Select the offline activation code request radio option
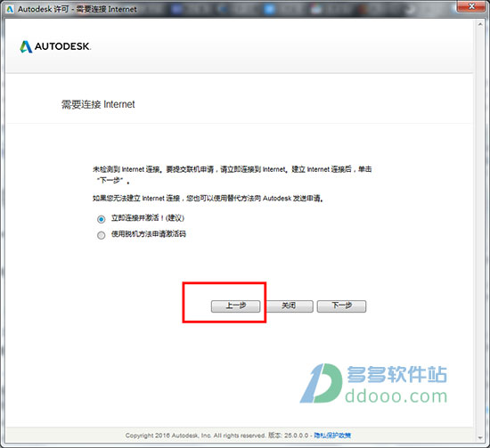This screenshot has width=490, height=448. [x=101, y=235]
